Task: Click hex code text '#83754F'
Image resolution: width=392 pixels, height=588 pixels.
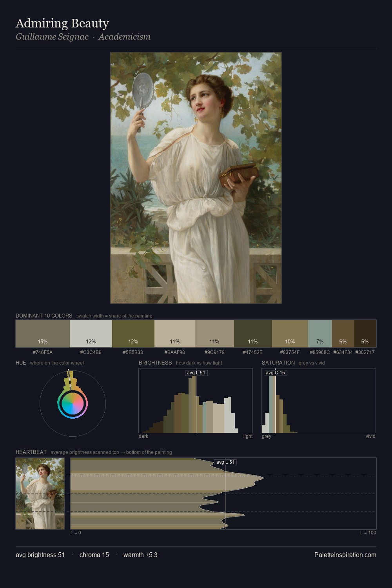Action: click(x=290, y=352)
